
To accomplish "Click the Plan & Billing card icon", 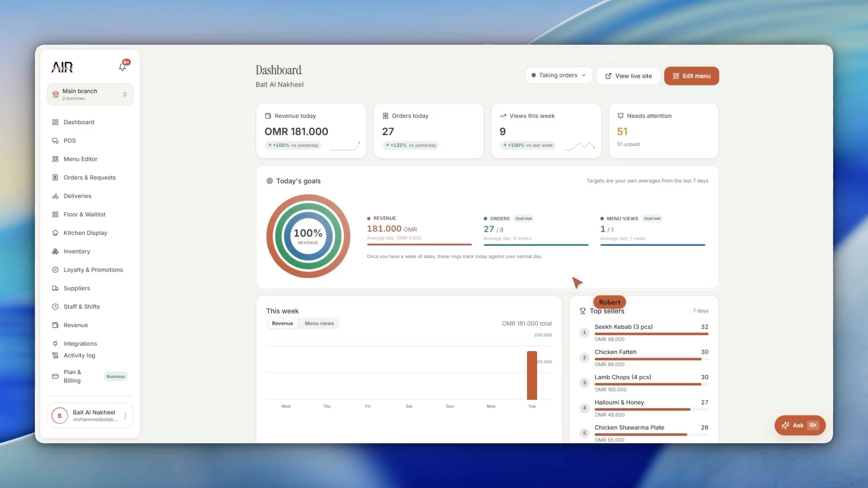I will click(x=55, y=376).
